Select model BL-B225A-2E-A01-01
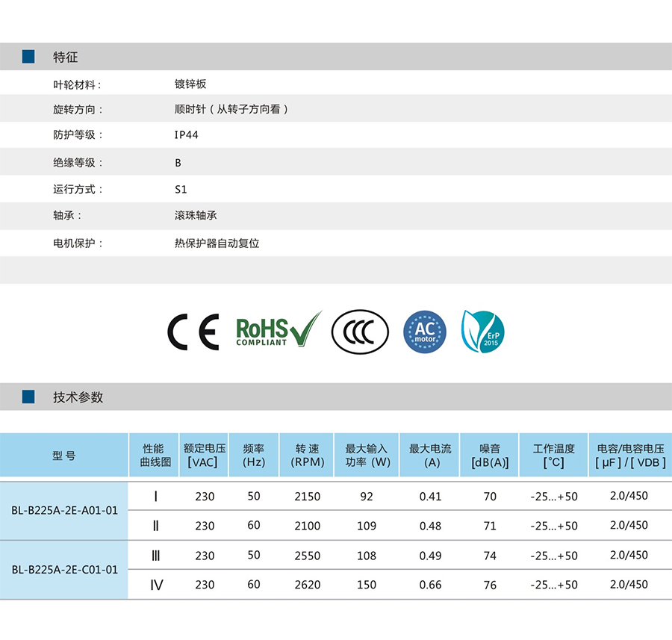672x640 pixels. click(64, 511)
